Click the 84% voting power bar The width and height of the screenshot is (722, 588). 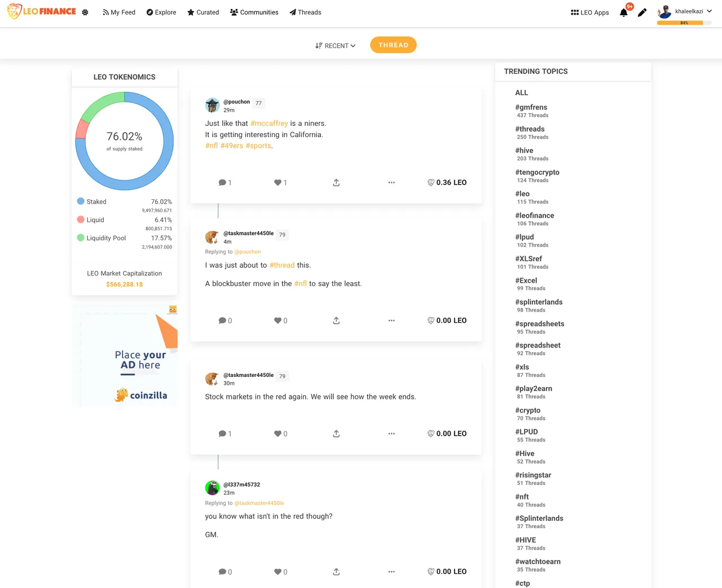(x=684, y=23)
